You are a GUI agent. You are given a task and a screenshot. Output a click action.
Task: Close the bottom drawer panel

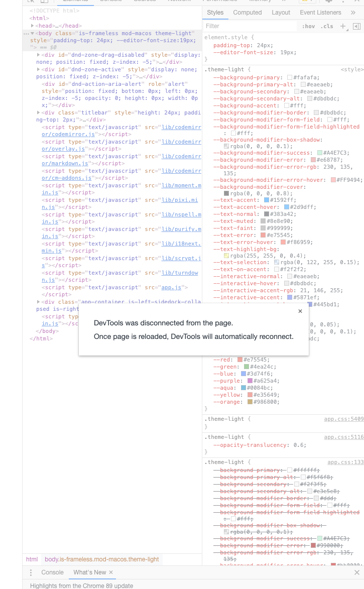[357, 572]
